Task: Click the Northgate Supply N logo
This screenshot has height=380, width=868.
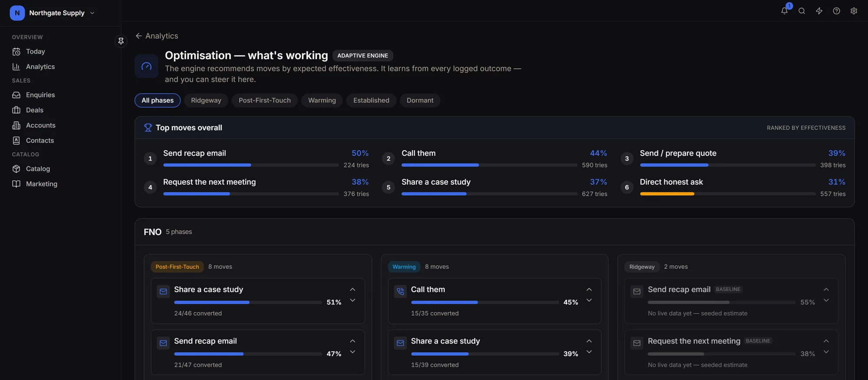Action: tap(17, 13)
